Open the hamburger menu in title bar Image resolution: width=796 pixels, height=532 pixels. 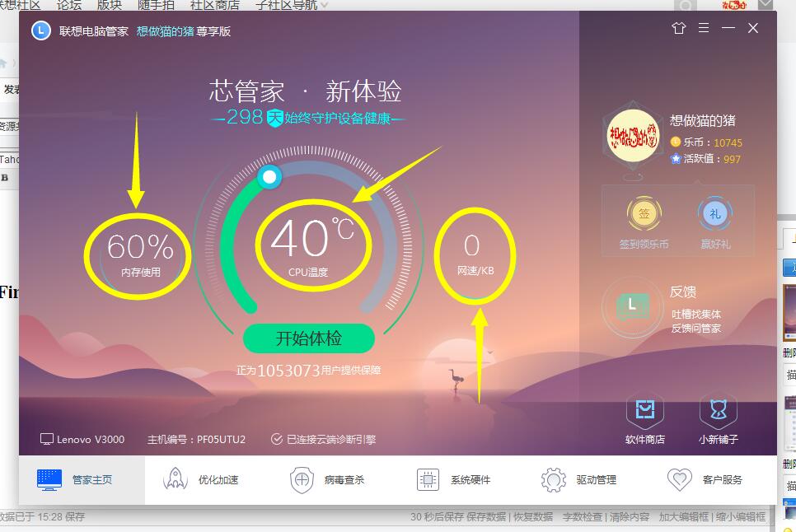(704, 27)
